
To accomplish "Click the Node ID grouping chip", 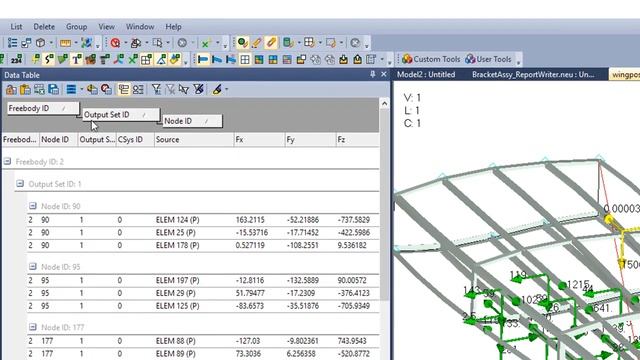I will (192, 121).
